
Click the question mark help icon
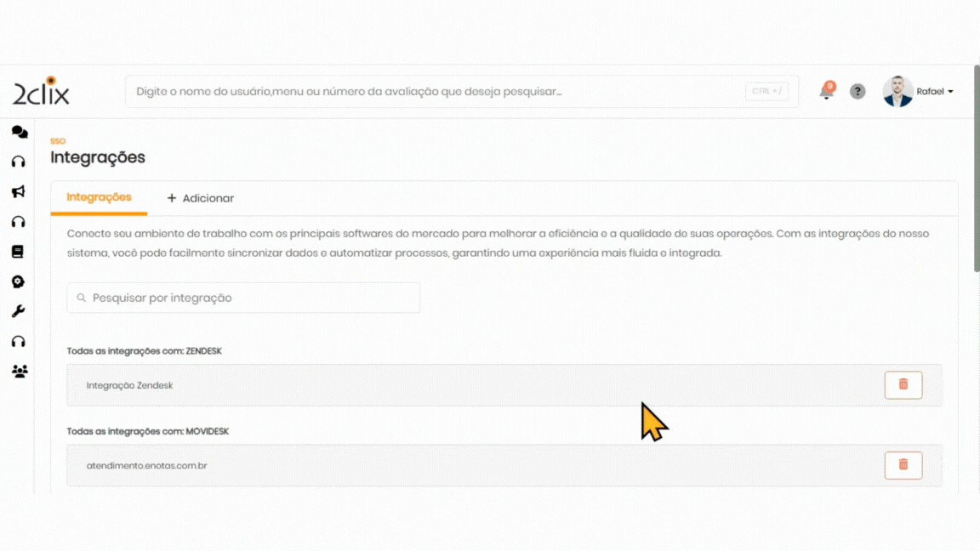(x=857, y=91)
